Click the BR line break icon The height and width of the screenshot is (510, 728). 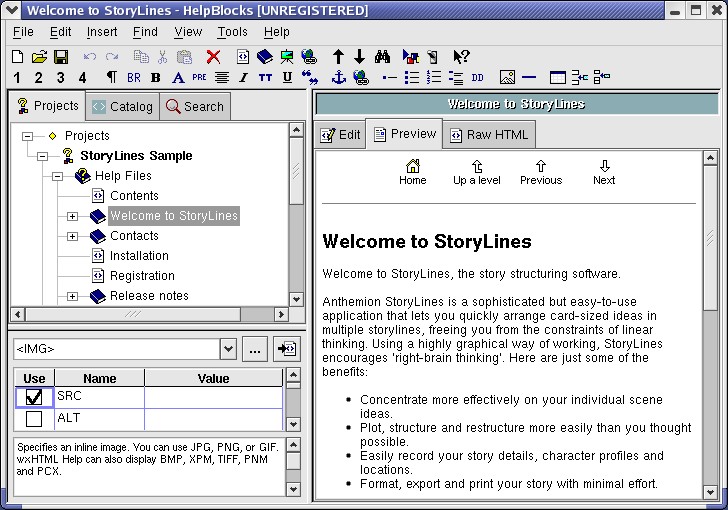click(x=134, y=78)
